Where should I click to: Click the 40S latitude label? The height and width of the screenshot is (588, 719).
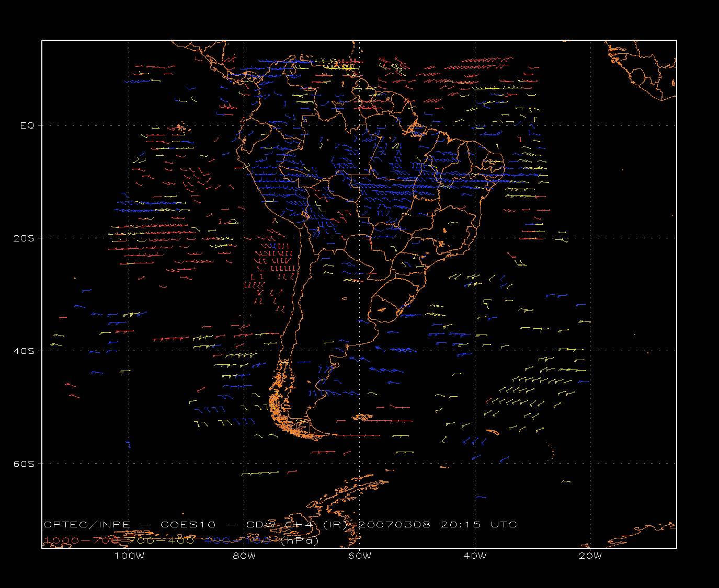point(24,351)
